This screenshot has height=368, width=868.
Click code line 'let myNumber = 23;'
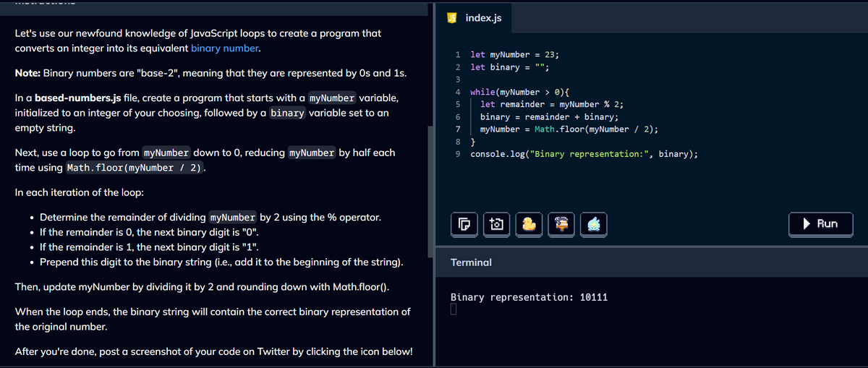[514, 54]
